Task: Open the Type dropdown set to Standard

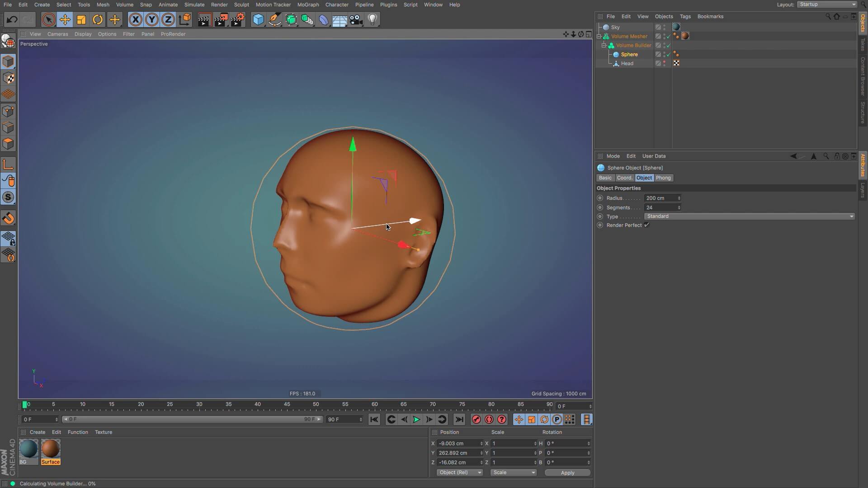Action: 749,216
